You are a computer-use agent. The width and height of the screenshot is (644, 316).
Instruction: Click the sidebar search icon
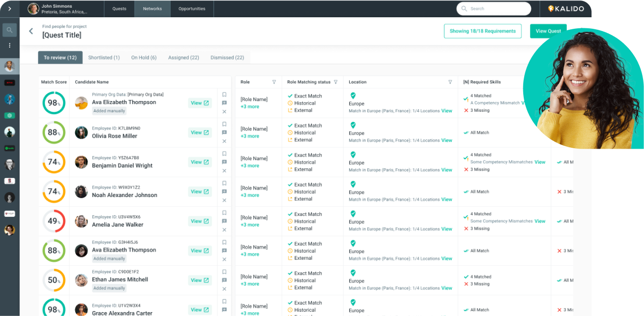(10, 30)
